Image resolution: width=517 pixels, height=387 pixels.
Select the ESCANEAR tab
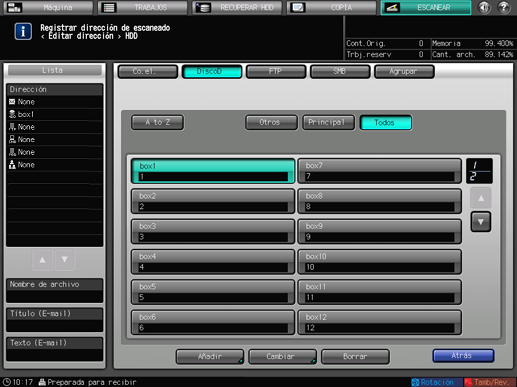(x=426, y=7)
